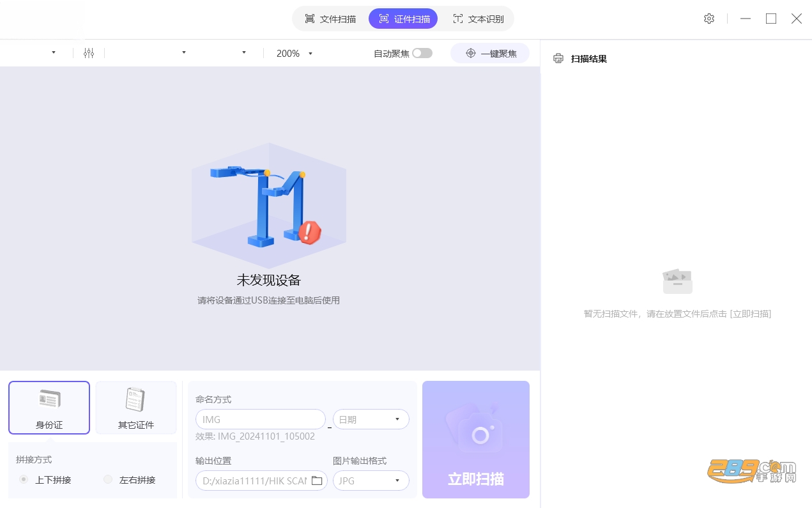Click the folder icon in output location
The image size is (812, 508).
(x=316, y=481)
